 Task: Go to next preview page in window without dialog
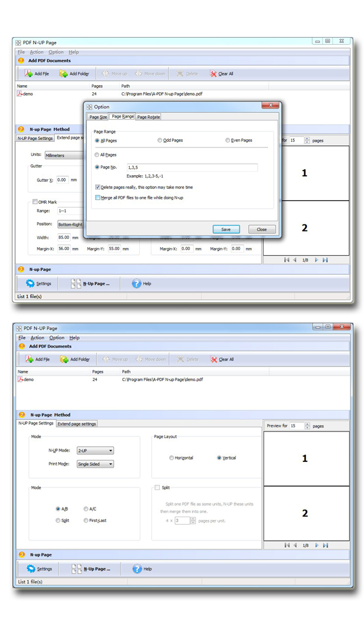(317, 545)
